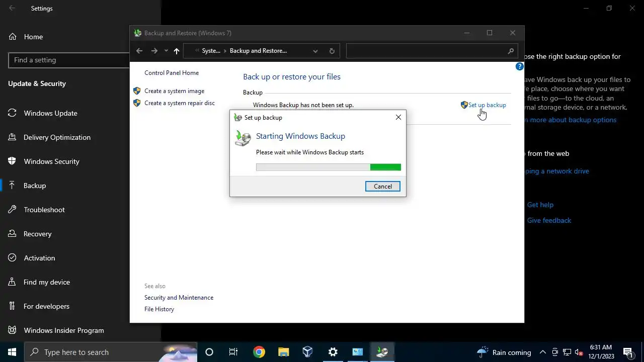Screen dimensions: 644x362
Task: Click Get help link in Settings
Action: coord(540,205)
